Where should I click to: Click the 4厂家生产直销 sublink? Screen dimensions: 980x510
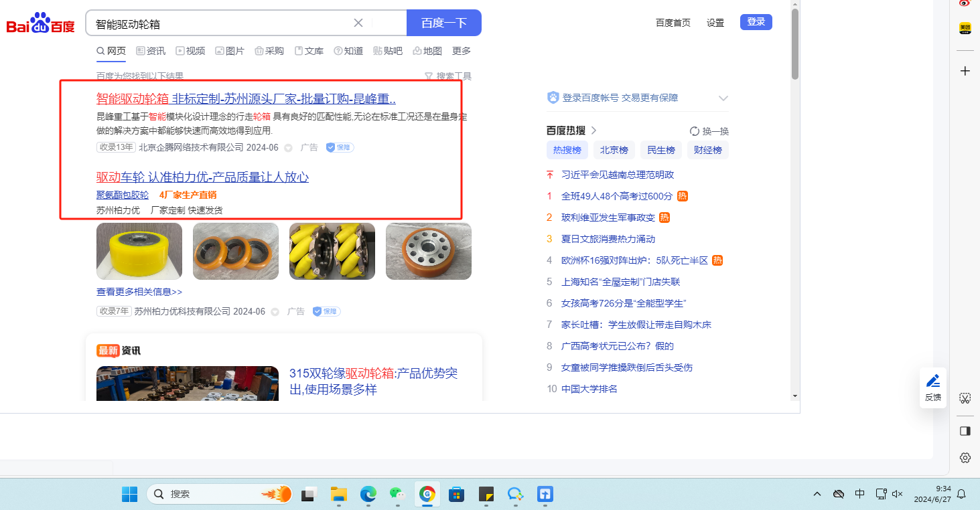coord(188,195)
